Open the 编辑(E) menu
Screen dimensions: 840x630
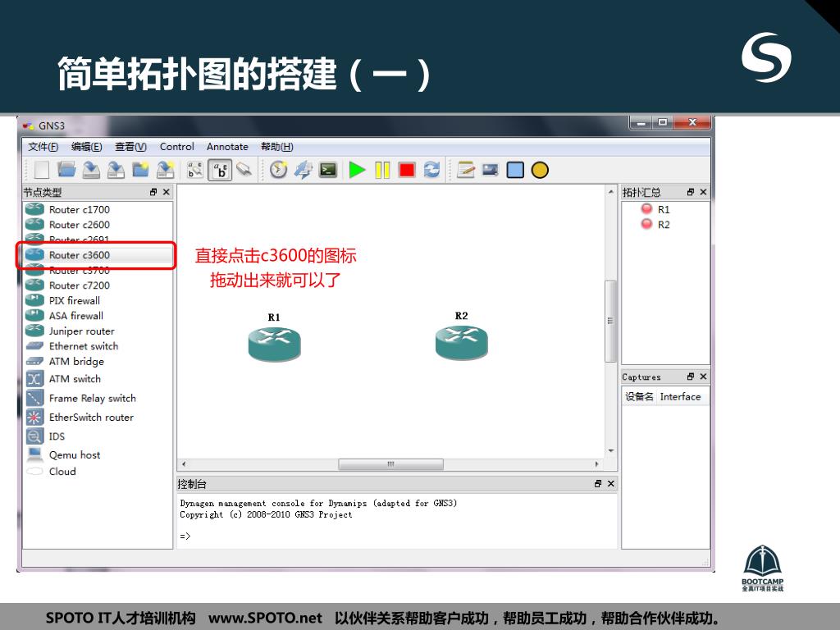click(86, 147)
